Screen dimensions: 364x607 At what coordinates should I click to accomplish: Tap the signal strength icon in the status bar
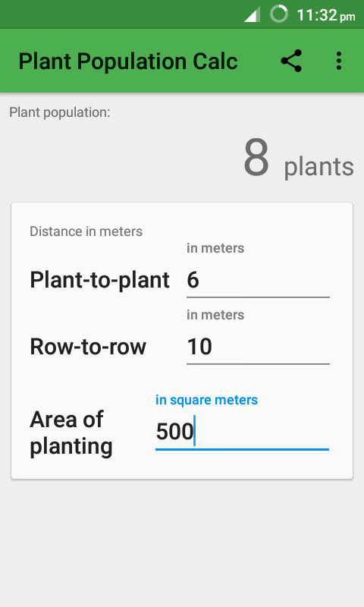(252, 14)
